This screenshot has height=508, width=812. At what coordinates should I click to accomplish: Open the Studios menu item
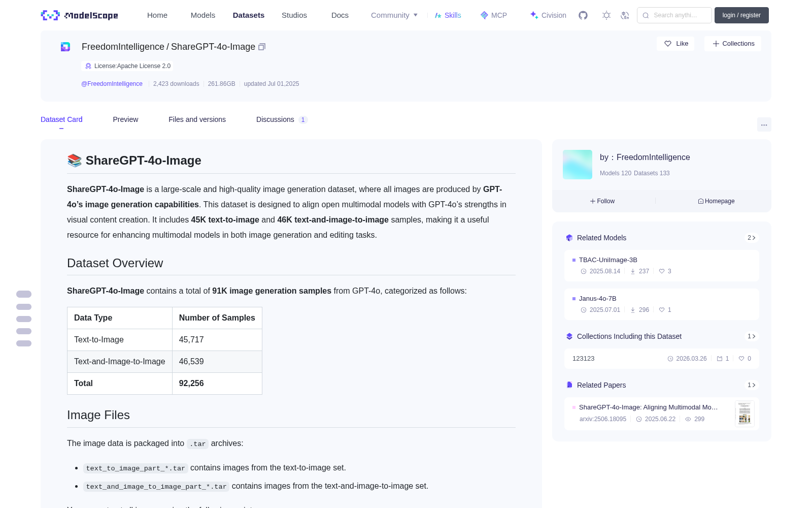pyautogui.click(x=294, y=15)
